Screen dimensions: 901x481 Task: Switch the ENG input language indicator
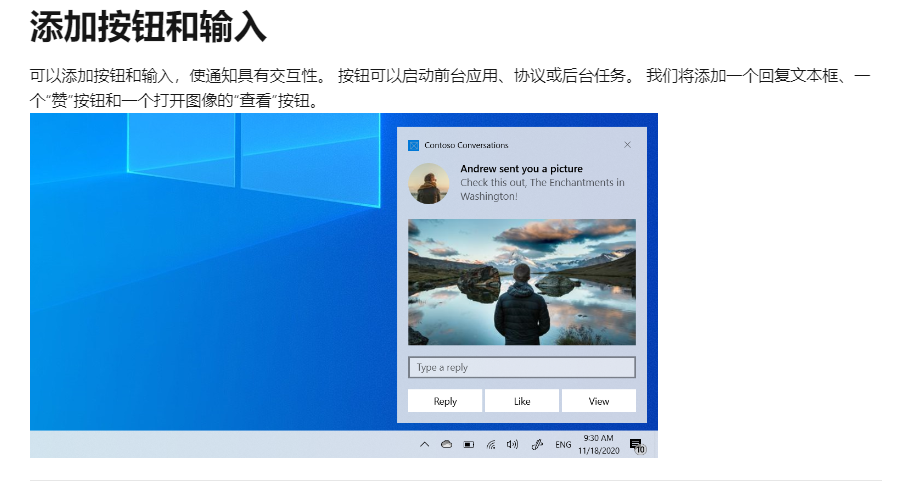(563, 444)
